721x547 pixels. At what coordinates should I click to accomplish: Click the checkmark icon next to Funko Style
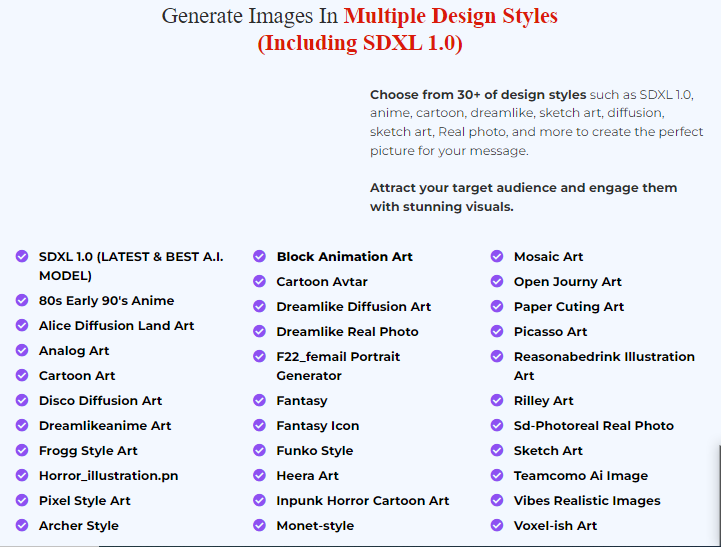(259, 451)
